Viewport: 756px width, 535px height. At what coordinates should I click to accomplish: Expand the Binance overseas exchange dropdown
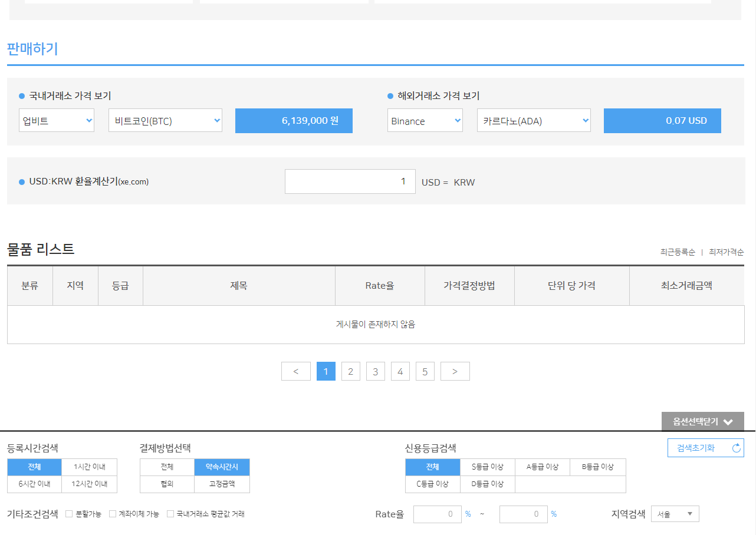click(425, 120)
